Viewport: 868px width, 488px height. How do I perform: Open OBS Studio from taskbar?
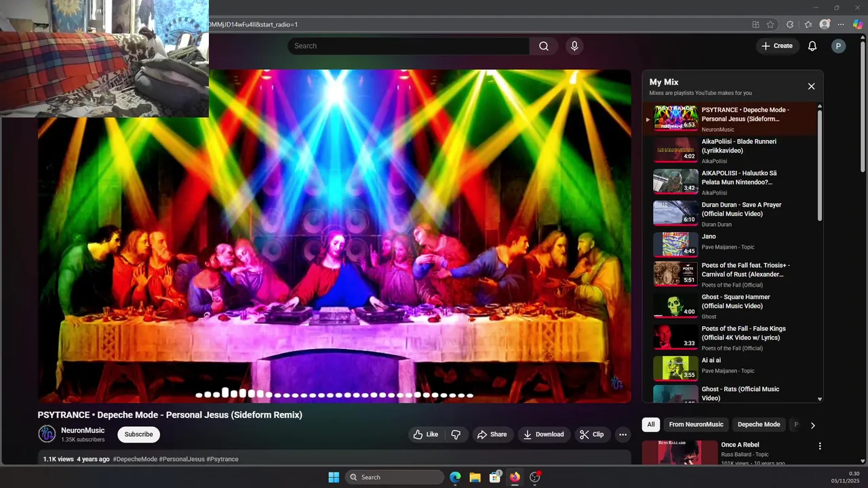[x=534, y=477]
